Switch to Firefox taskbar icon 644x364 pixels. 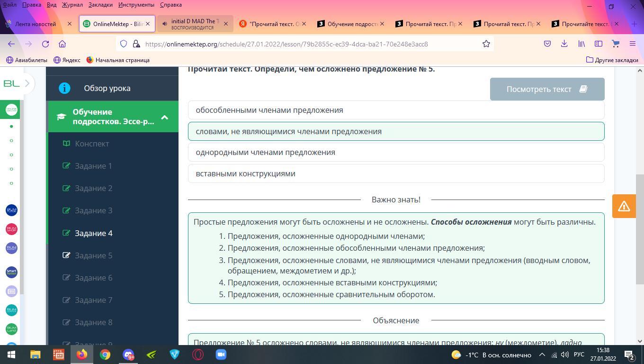tap(82, 355)
